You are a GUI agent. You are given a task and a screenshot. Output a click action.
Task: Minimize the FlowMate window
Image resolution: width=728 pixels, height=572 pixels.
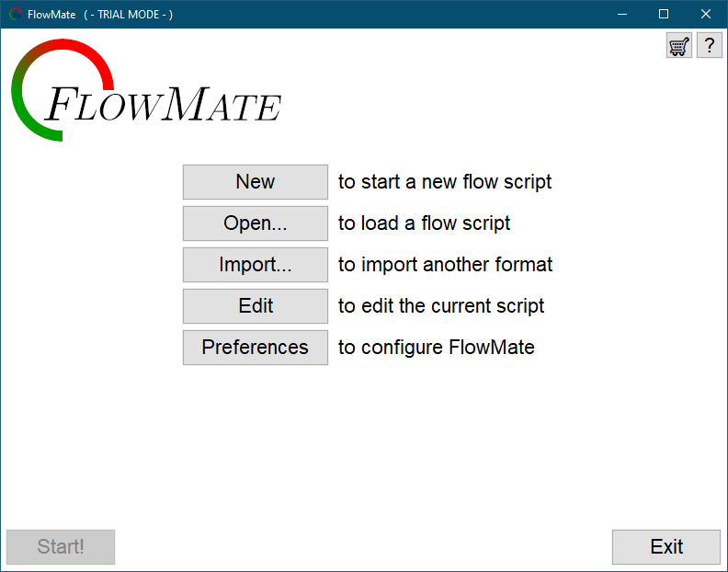point(621,15)
